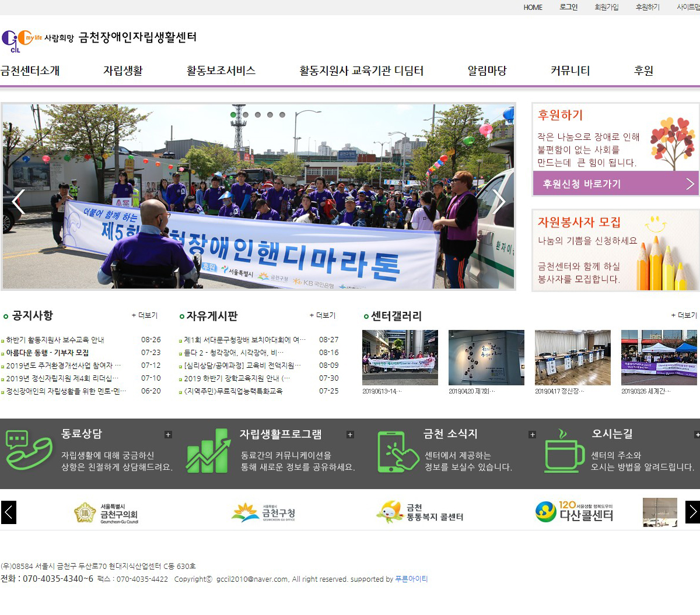Screen dimensions: 700x615
Task: Click the smartphone touch newsletter icon
Action: [x=398, y=451]
